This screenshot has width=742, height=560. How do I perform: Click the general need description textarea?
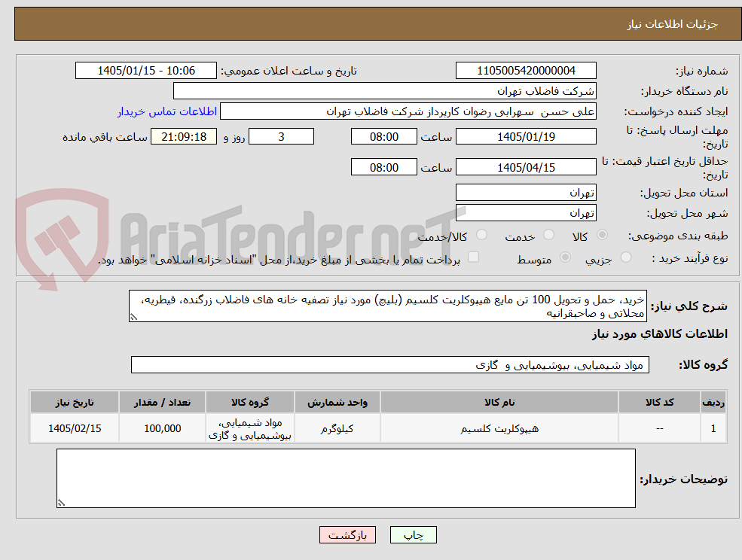(x=387, y=306)
